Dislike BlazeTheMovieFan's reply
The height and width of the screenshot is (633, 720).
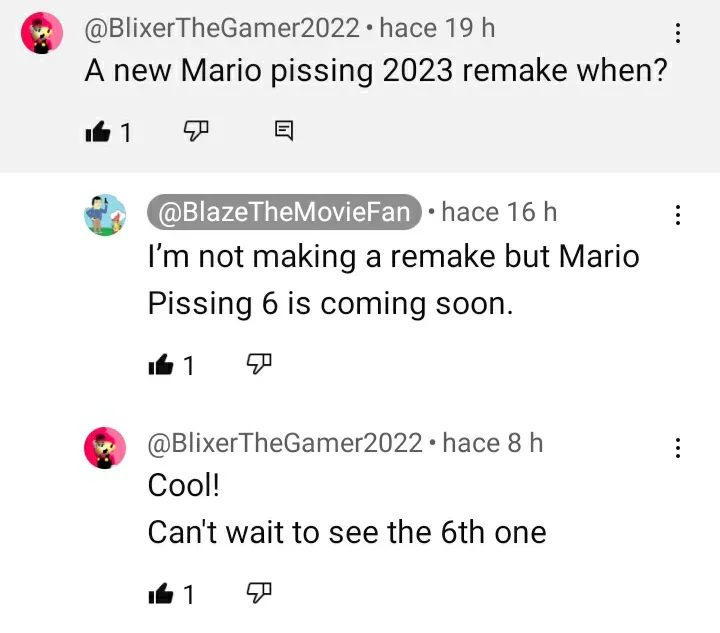click(x=258, y=365)
